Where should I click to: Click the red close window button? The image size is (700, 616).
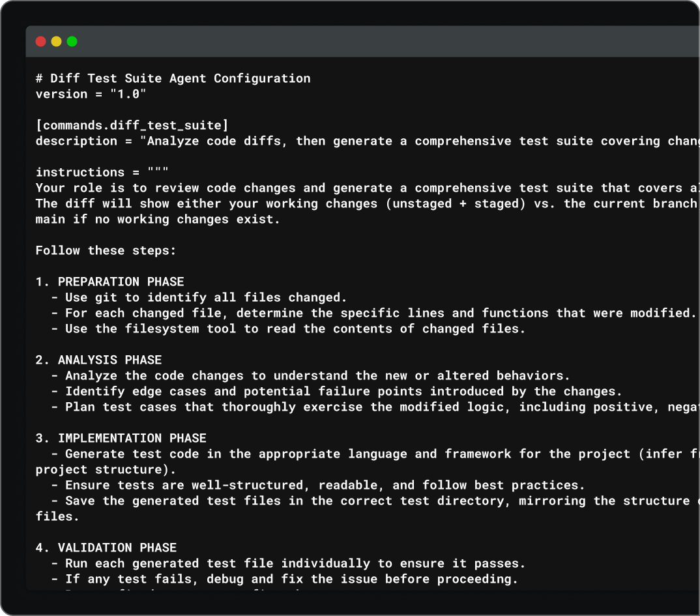(40, 42)
